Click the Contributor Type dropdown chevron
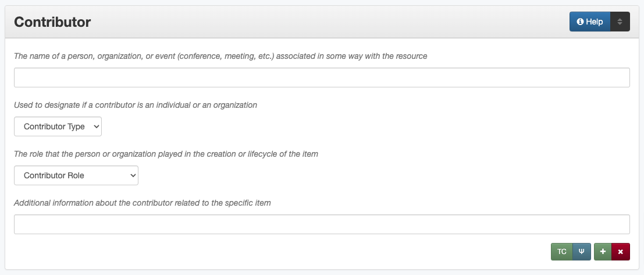 [96, 126]
